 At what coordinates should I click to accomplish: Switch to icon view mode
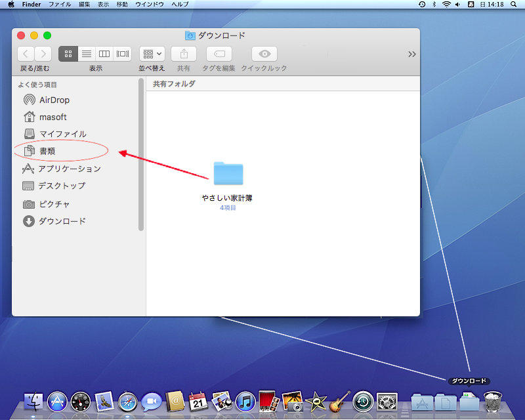[68, 54]
